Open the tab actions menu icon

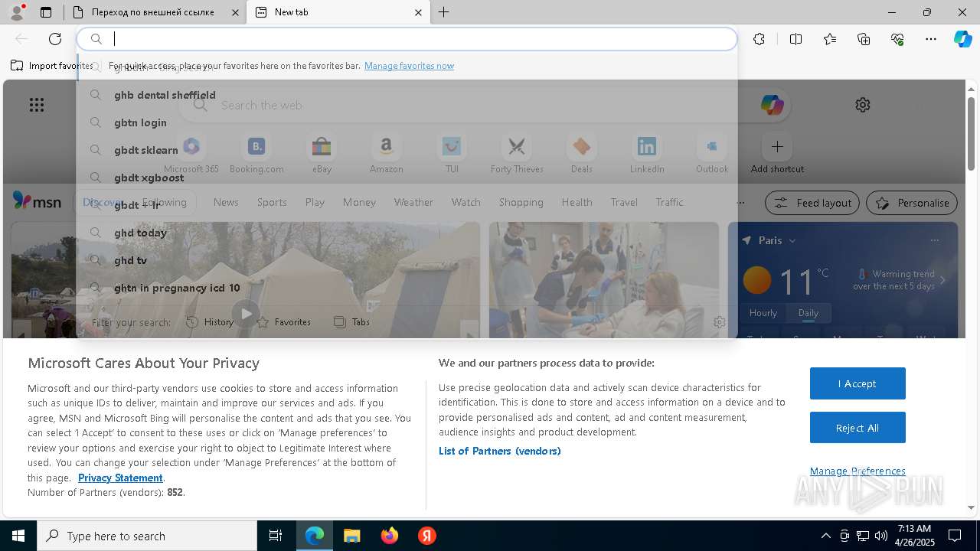click(x=46, y=12)
